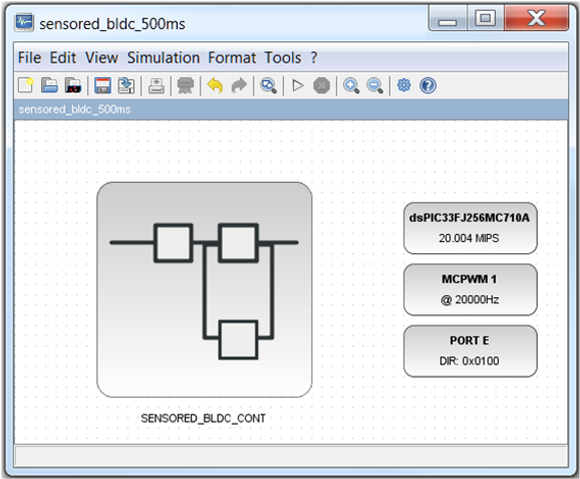Open the View menu

click(102, 58)
